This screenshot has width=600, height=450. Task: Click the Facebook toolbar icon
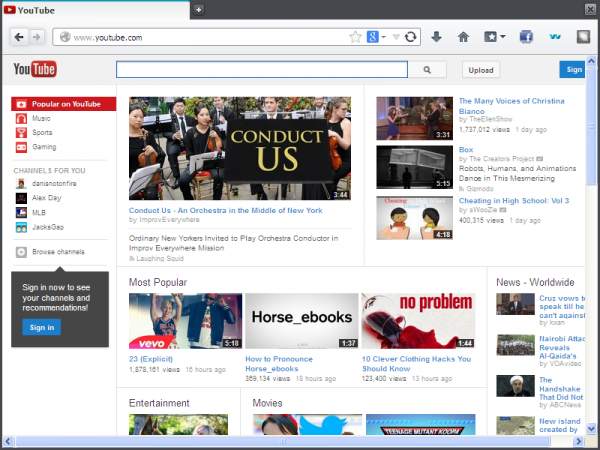527,37
